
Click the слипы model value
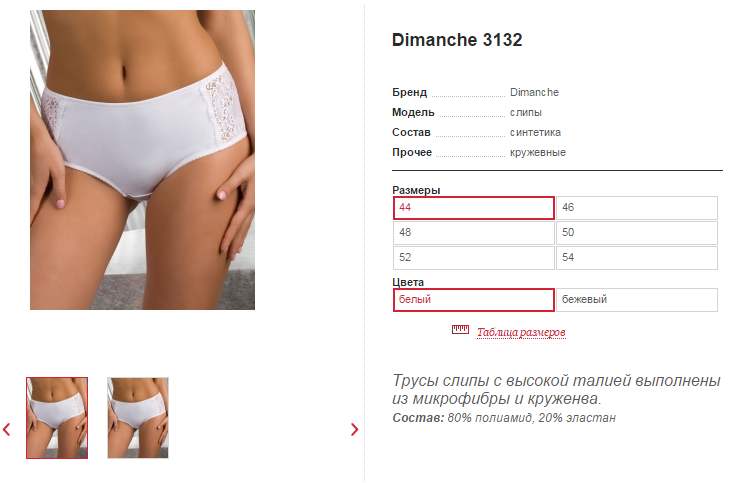[525, 113]
